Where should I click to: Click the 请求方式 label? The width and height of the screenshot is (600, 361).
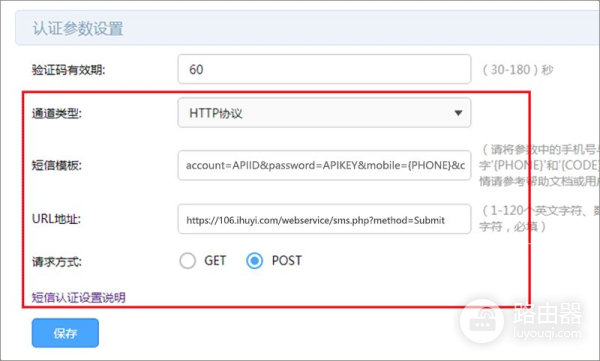click(x=57, y=261)
